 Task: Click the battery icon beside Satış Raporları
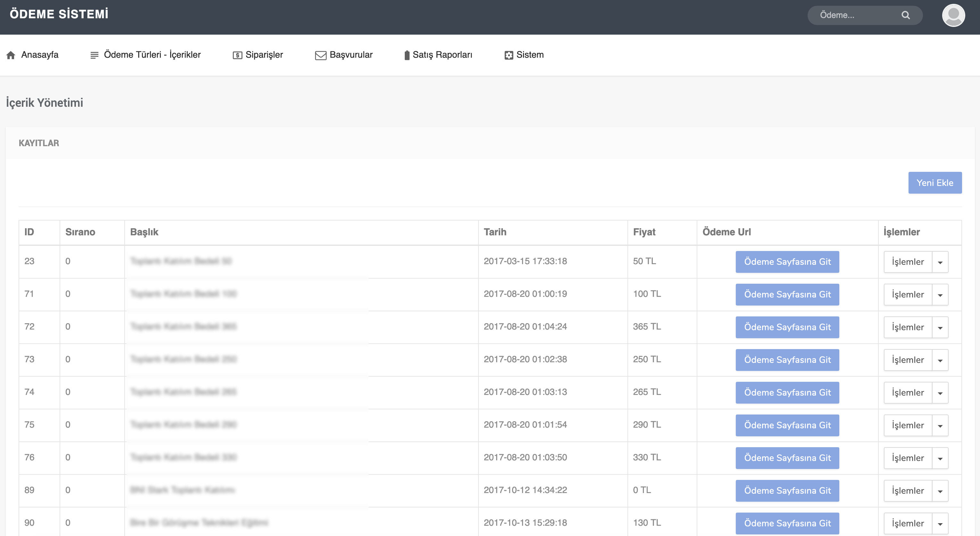click(407, 55)
